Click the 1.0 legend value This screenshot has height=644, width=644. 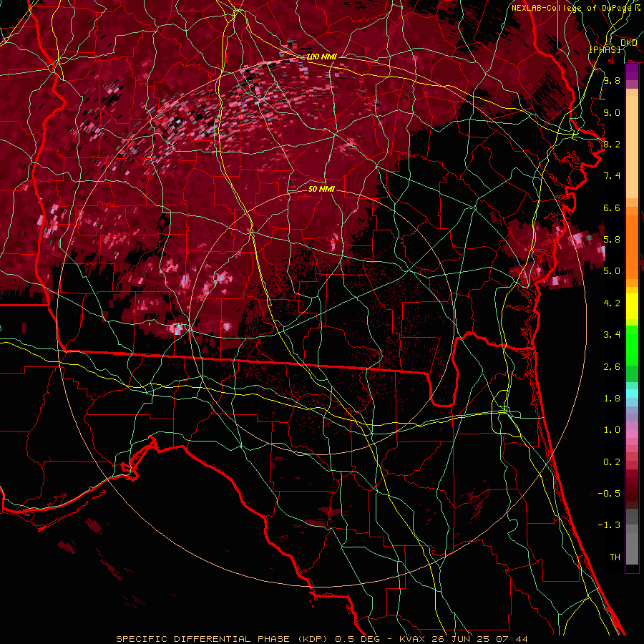coord(612,430)
